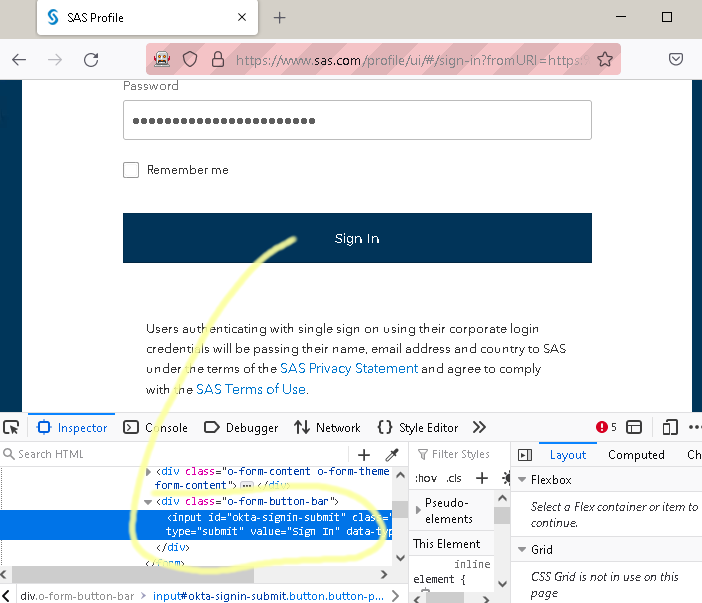This screenshot has height=603, width=702.
Task: Toggle the .cls classes panel
Action: pyautogui.click(x=454, y=478)
